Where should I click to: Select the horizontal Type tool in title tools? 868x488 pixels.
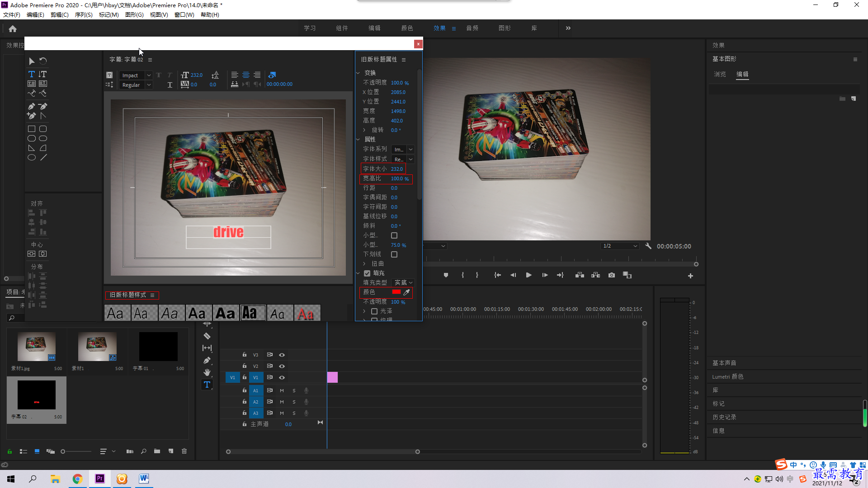pyautogui.click(x=31, y=74)
